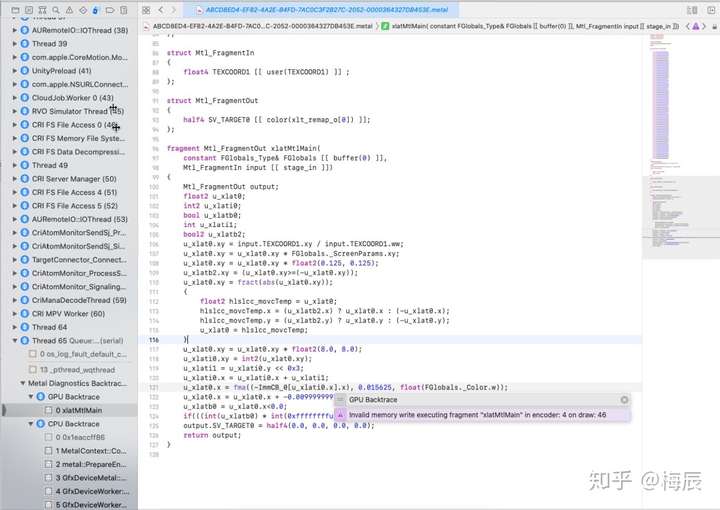
Task: Expand CloudJob.Worker 0 (43) thread
Action: [15, 98]
